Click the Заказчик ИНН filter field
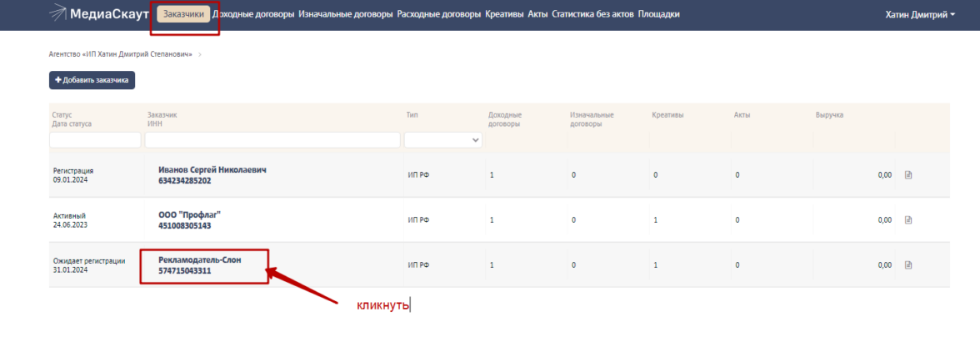The width and height of the screenshot is (980, 342). (x=272, y=140)
